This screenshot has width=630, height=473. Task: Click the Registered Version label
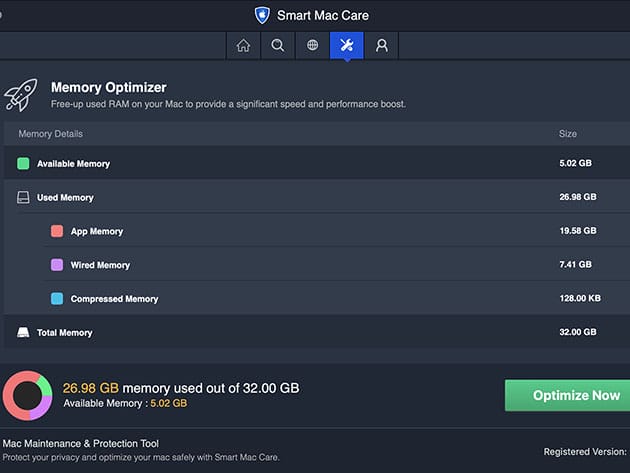pyautogui.click(x=586, y=452)
